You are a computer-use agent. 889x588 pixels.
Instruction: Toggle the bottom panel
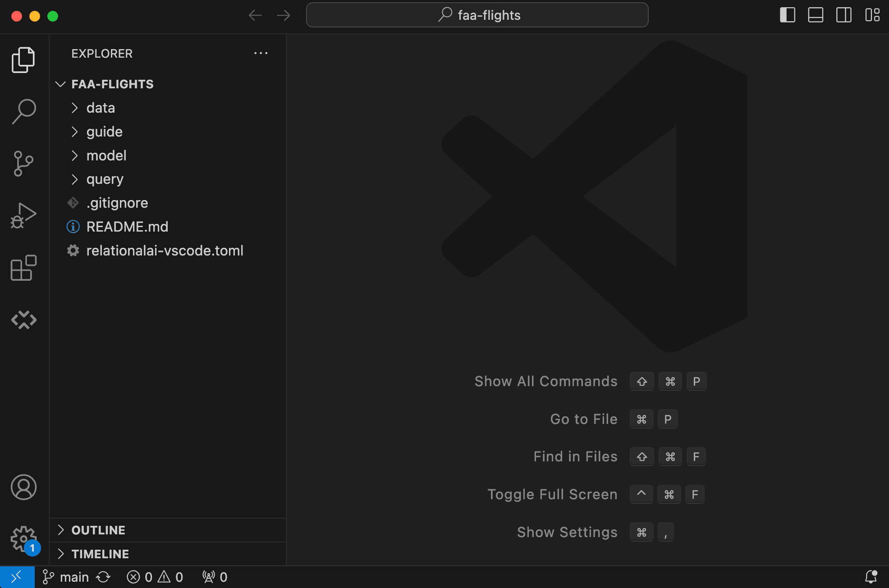tap(816, 15)
